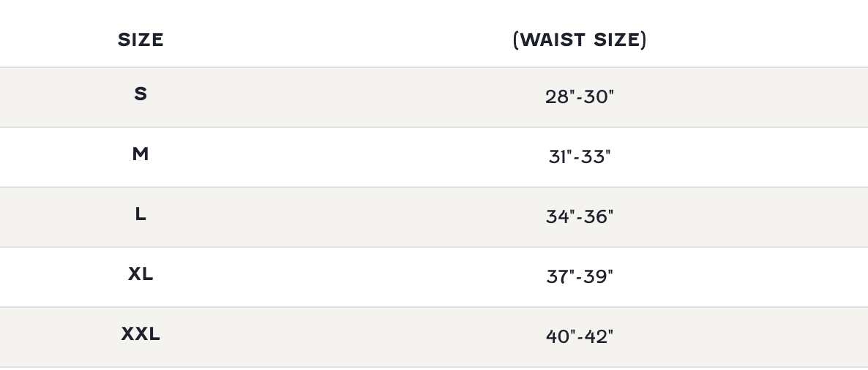Image resolution: width=868 pixels, height=370 pixels.
Task: Click the 31"-33" waist measurement
Action: [580, 156]
